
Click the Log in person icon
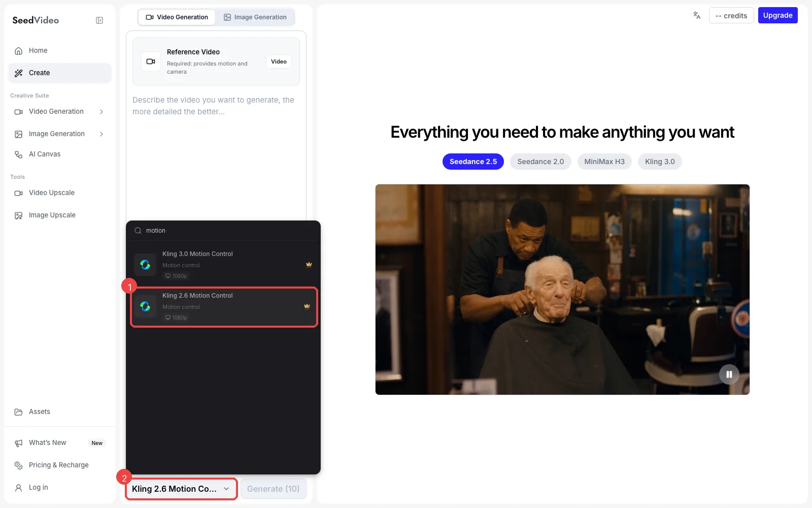19,488
